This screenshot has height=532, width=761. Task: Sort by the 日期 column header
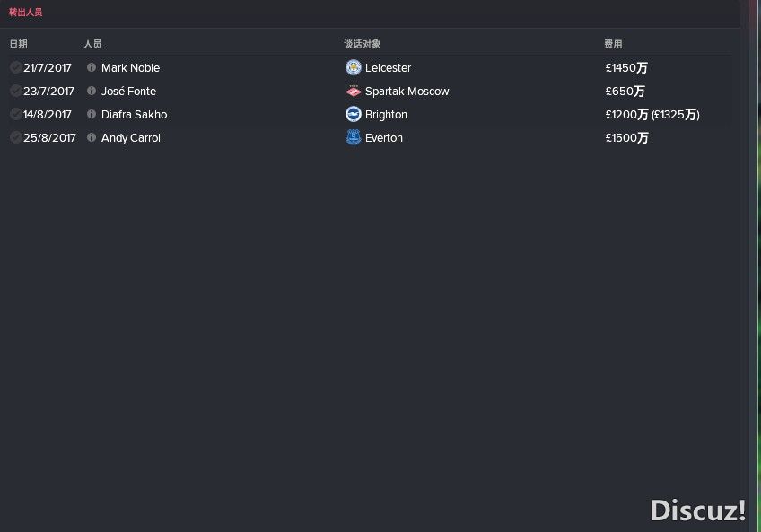tap(19, 44)
